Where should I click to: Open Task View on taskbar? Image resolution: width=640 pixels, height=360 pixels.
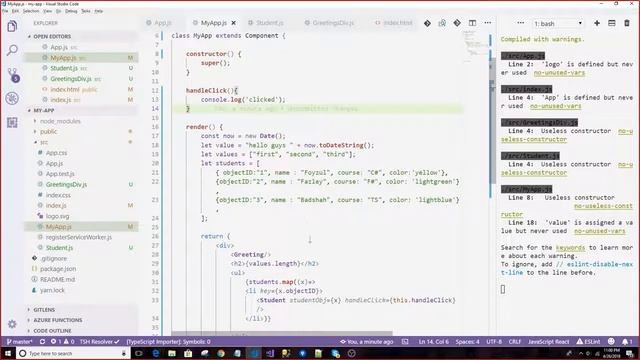(138, 353)
